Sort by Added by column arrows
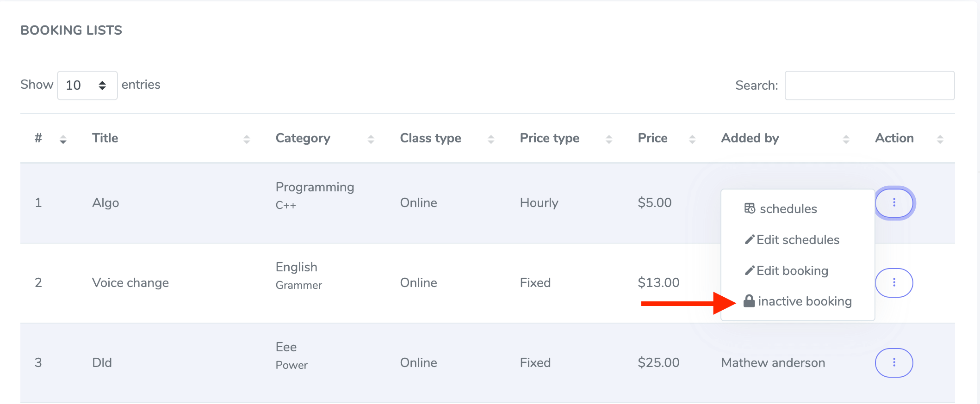 coord(846,139)
